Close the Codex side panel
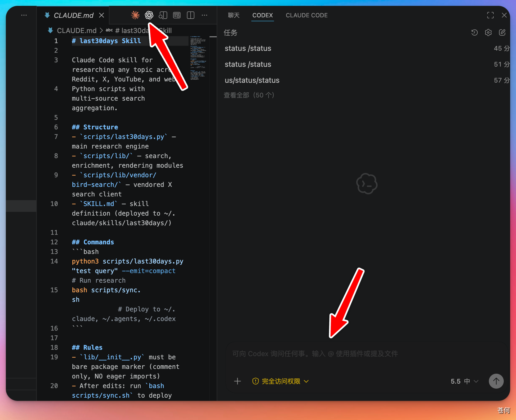 504,15
